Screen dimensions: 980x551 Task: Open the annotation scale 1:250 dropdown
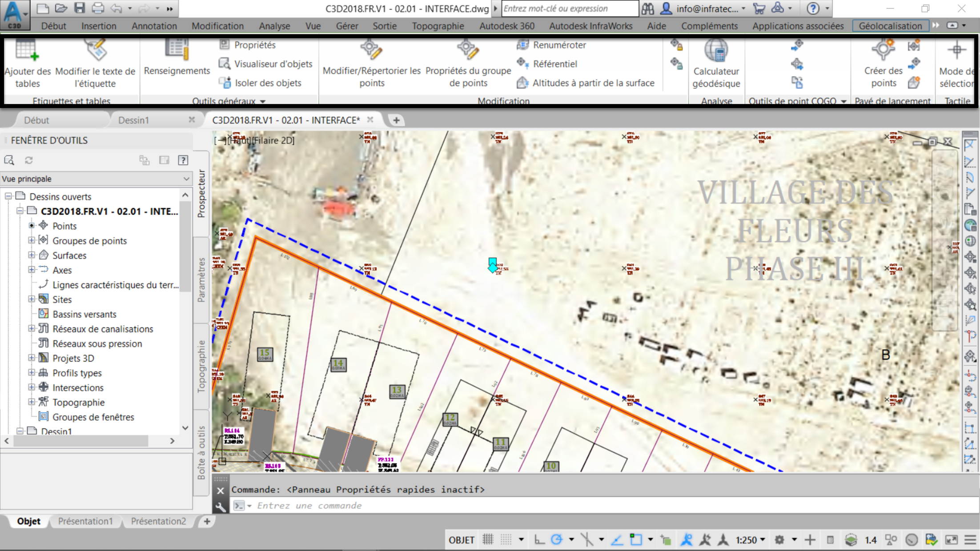tap(750, 540)
